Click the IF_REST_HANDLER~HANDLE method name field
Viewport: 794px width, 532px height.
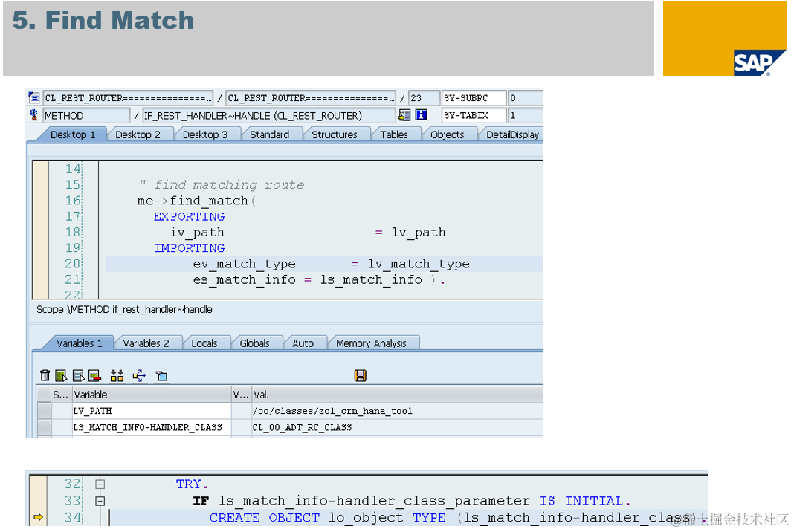[x=269, y=115]
